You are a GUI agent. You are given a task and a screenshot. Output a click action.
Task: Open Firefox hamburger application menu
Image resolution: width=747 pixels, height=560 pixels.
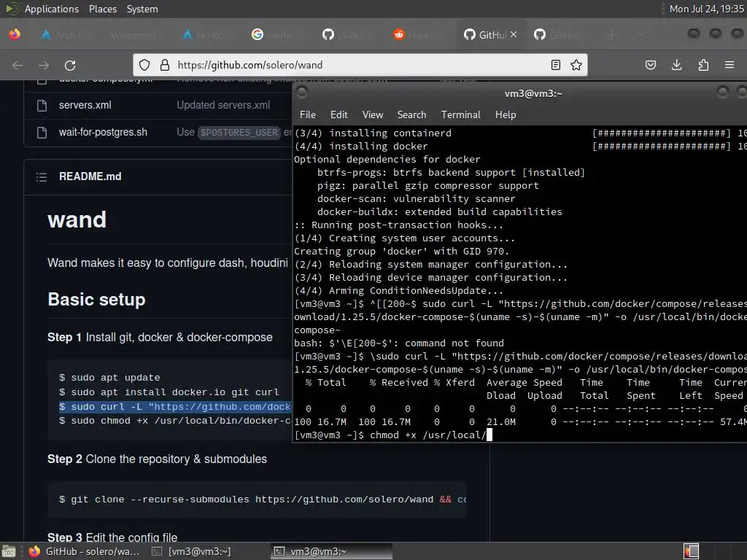(x=729, y=65)
